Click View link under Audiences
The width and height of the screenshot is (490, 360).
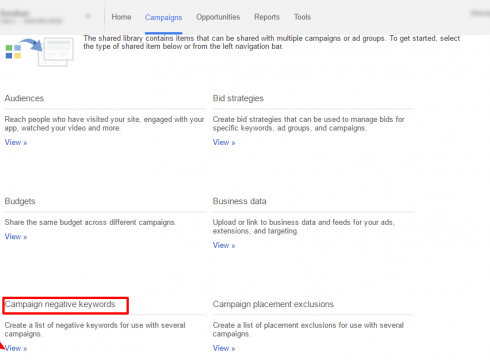(x=16, y=142)
